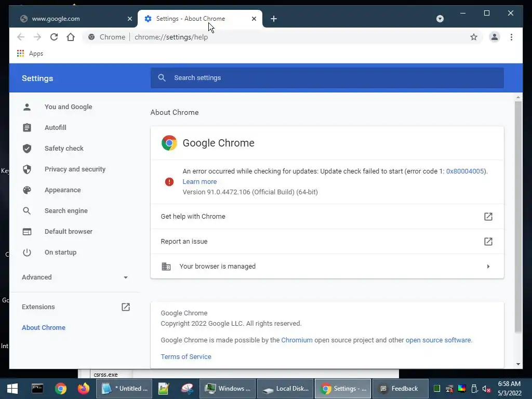The image size is (532, 399).
Task: Launch Chrome from the pinned taskbar icon
Action: click(61, 389)
